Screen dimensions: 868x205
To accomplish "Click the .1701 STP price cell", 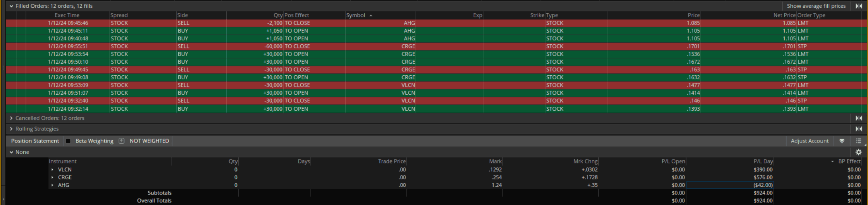I will 693,47.
